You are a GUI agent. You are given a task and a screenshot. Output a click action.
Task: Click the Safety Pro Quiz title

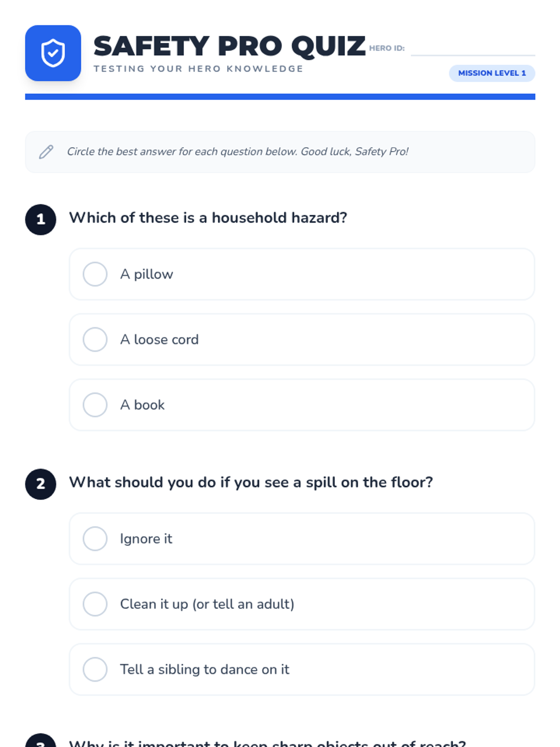(229, 46)
